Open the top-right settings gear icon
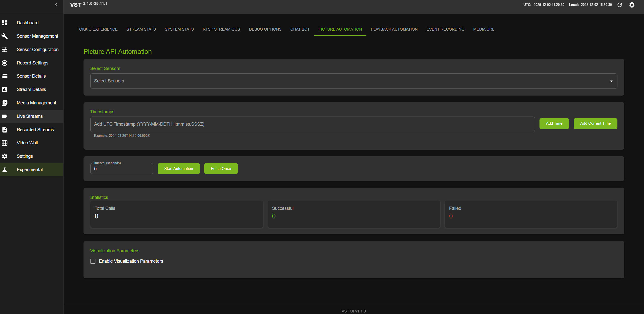644x314 pixels. coord(632,5)
